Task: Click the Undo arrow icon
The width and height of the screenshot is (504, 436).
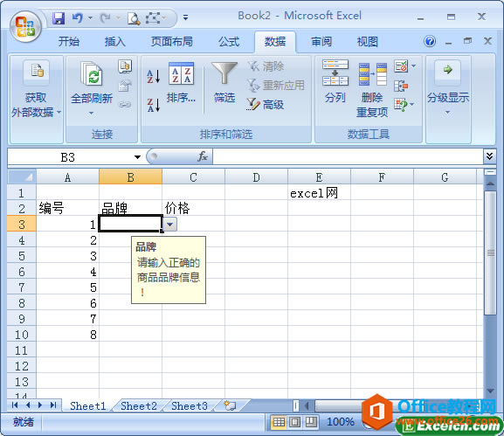Action: (78, 17)
